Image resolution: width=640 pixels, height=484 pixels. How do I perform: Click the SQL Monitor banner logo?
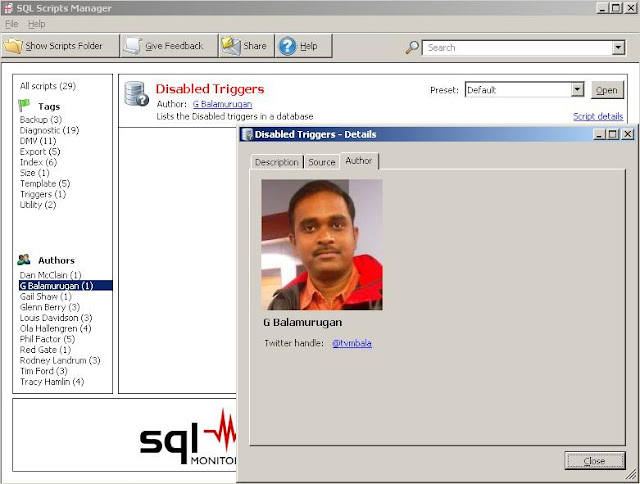[x=188, y=437]
